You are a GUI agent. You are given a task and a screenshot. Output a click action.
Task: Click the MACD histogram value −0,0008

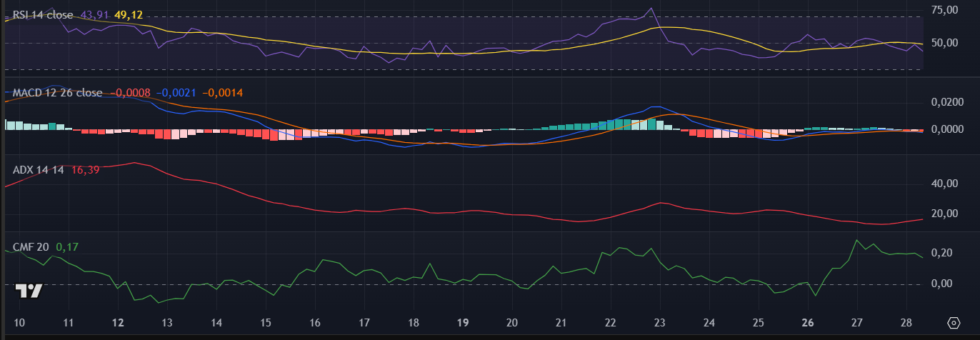[x=130, y=93]
